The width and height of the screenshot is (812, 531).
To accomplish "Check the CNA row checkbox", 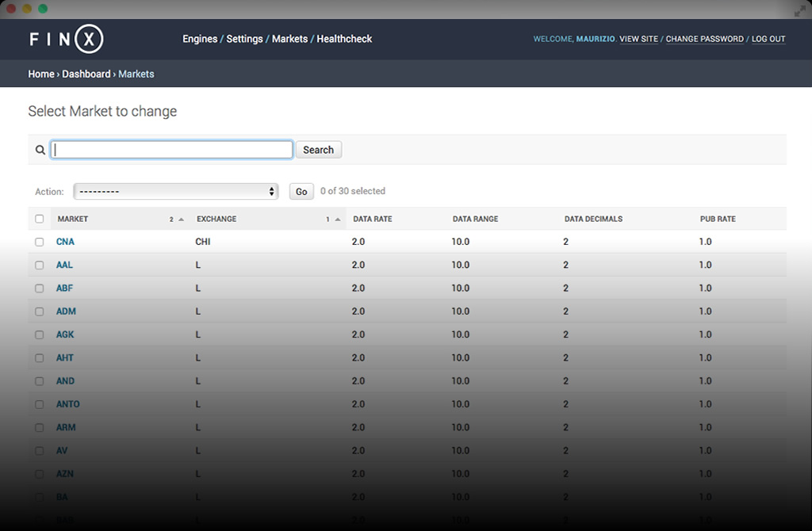I will point(40,242).
